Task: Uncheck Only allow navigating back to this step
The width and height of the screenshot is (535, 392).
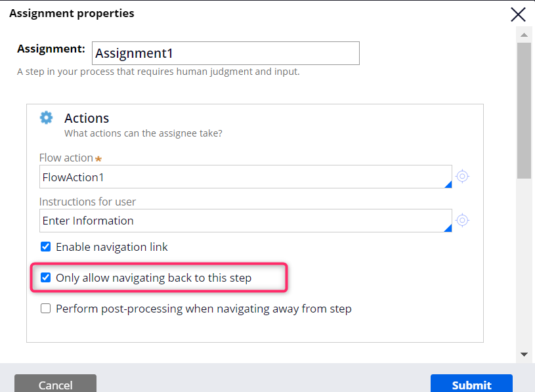Action: (x=46, y=277)
